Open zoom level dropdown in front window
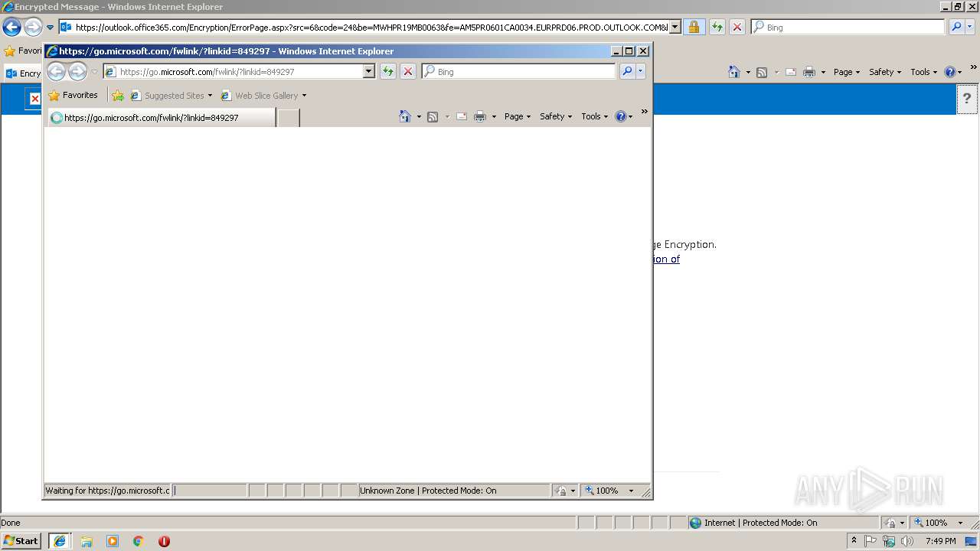 pos(631,491)
